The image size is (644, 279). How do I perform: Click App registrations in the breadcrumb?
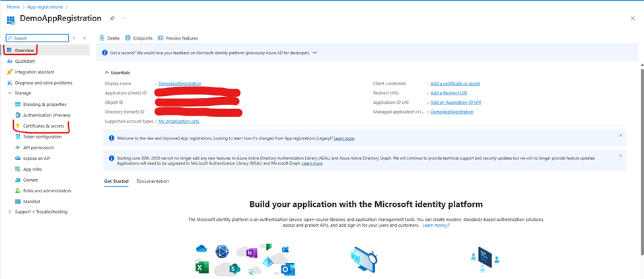(x=44, y=7)
